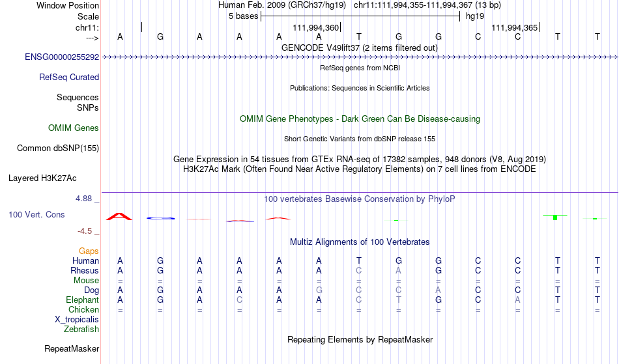
Task: Select the OMIM Genes track label
Action: tap(74, 128)
